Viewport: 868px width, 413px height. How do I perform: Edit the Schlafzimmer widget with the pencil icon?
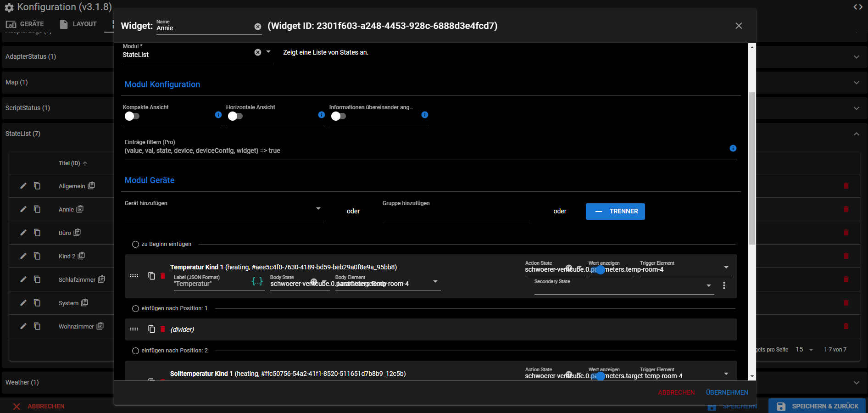click(23, 279)
